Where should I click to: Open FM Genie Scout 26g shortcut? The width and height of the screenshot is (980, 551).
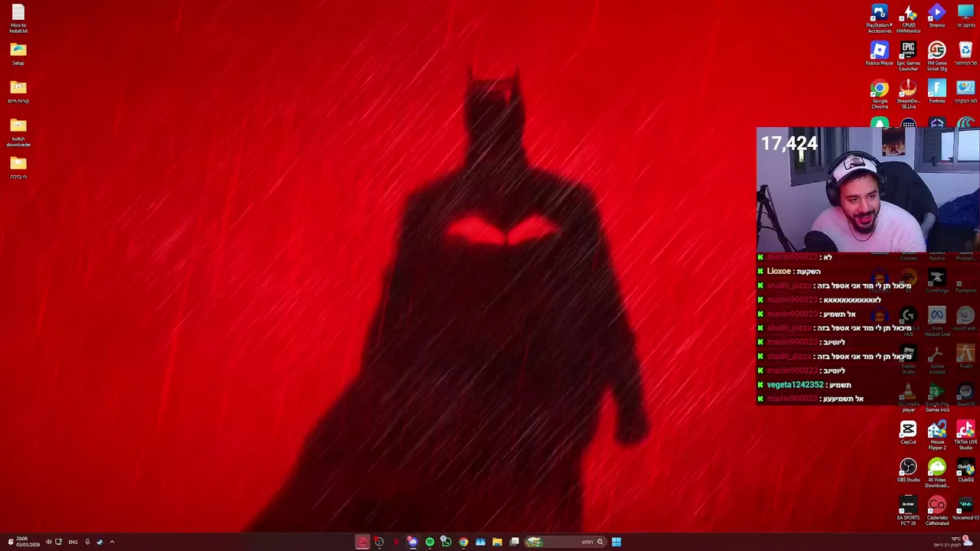pyautogui.click(x=937, y=57)
